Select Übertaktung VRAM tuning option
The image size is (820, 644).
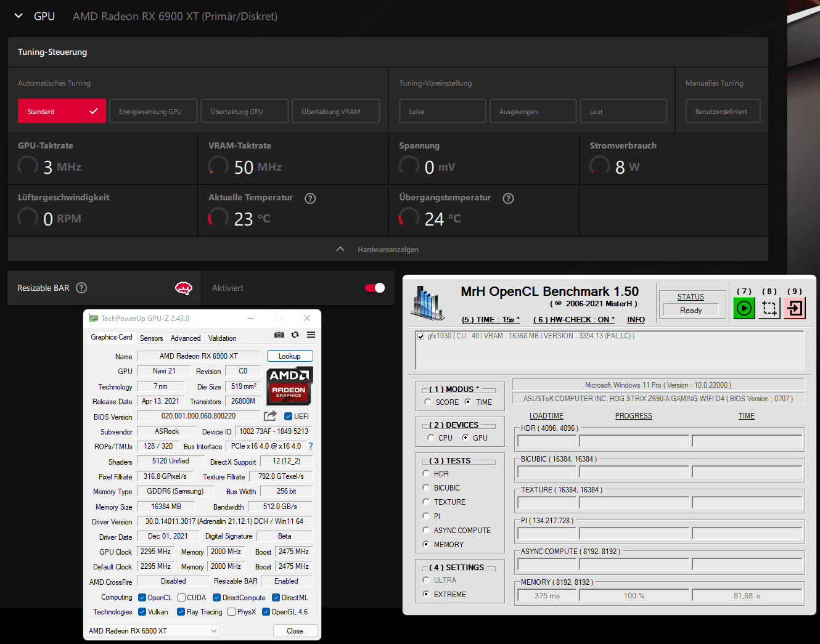(x=336, y=112)
